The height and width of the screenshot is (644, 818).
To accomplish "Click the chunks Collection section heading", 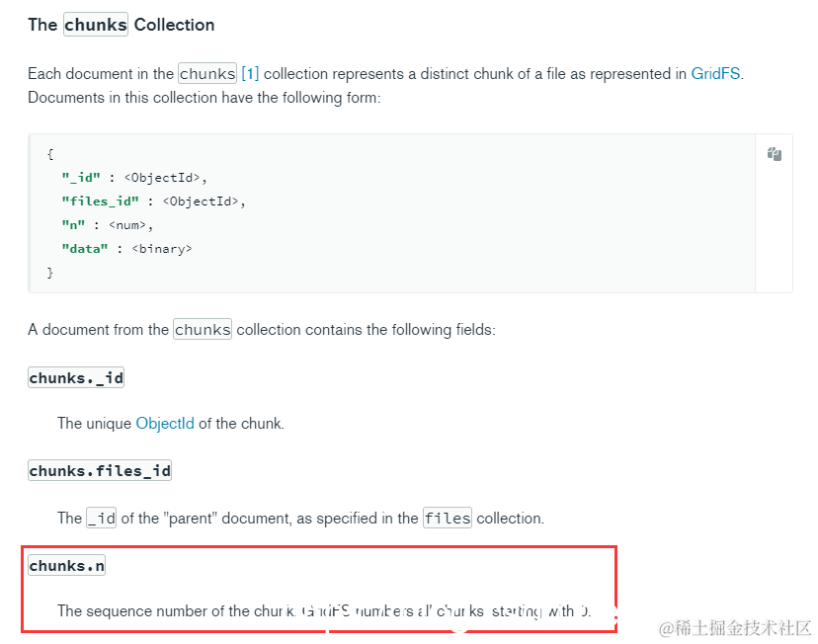I will (122, 25).
